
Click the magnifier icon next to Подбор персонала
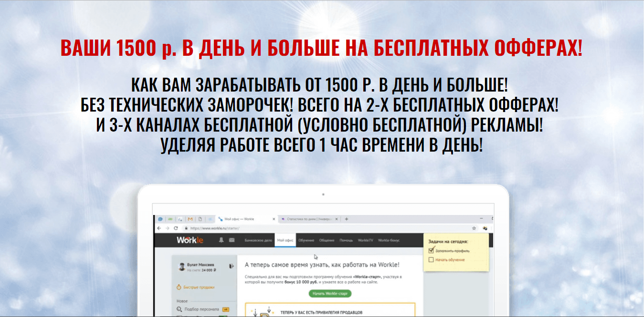pyautogui.click(x=179, y=309)
